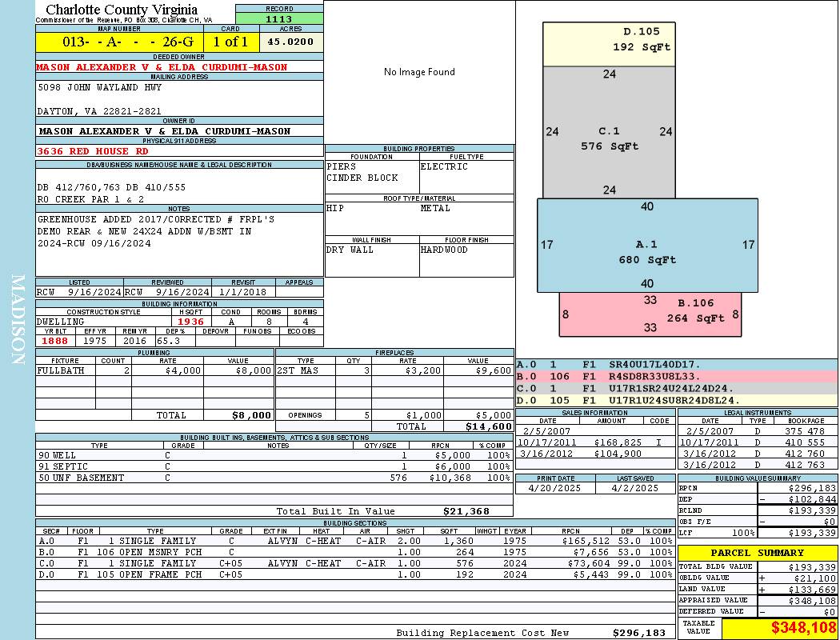Click OBLDG value $21,100

click(817, 578)
